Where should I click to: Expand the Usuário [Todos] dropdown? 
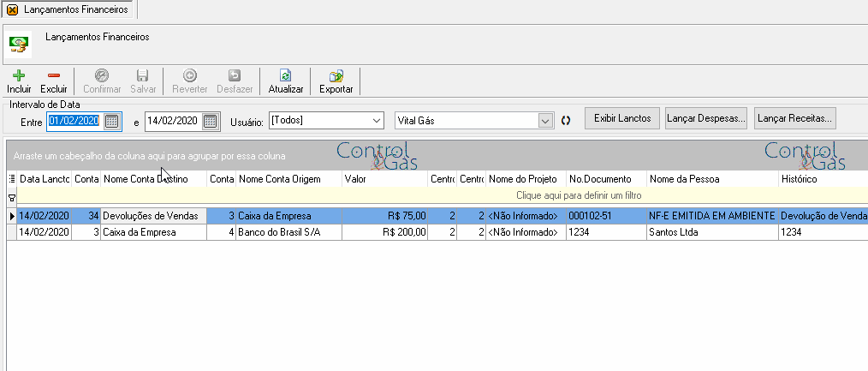(377, 120)
